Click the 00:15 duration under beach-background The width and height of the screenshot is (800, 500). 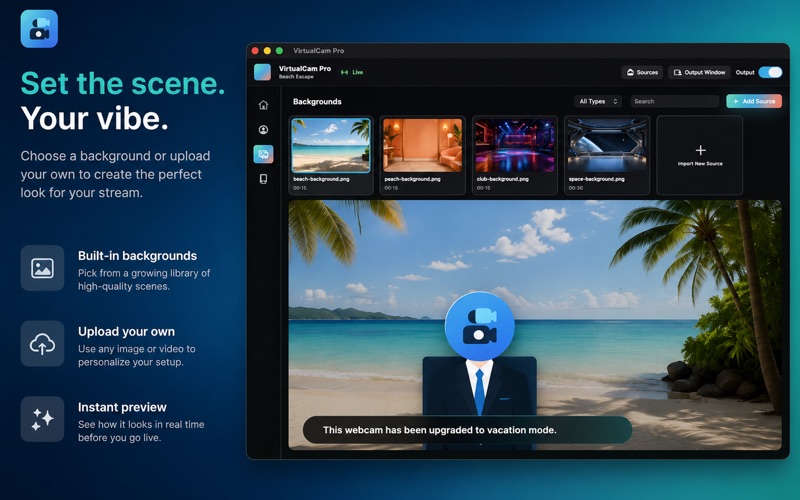(x=300, y=188)
